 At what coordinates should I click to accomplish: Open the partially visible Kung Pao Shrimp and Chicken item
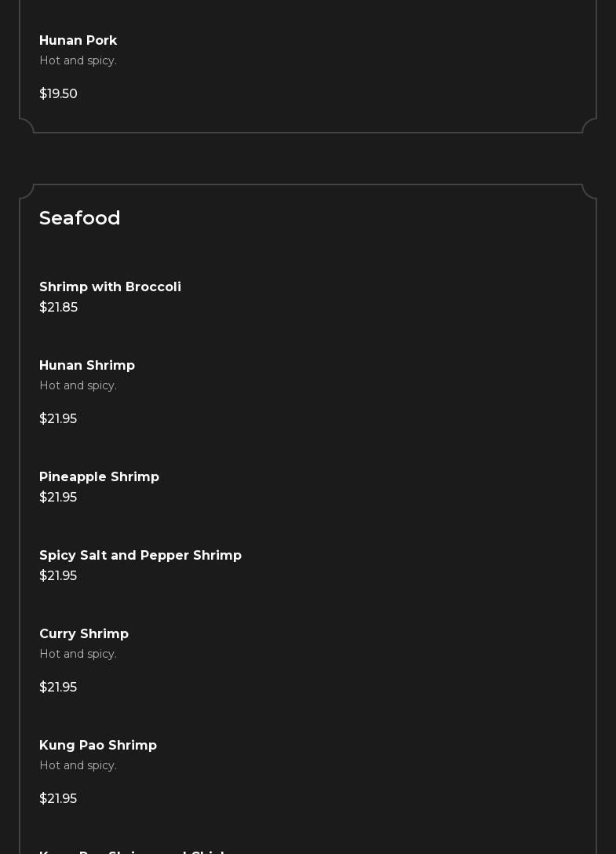(x=133, y=851)
